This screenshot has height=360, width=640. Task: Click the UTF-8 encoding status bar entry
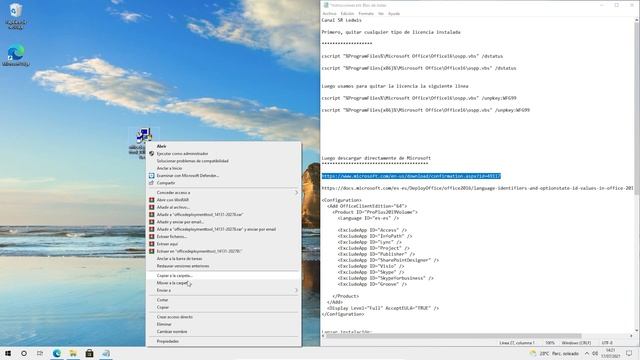(x=607, y=343)
